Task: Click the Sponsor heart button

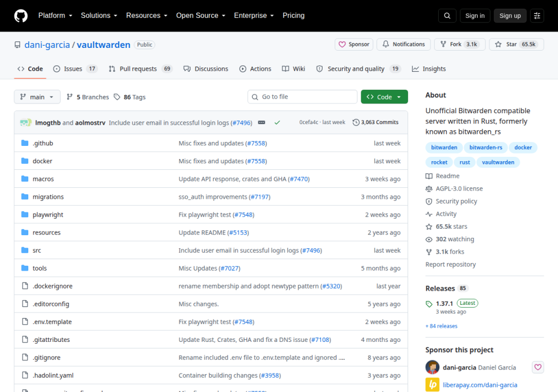Action: pyautogui.click(x=354, y=45)
